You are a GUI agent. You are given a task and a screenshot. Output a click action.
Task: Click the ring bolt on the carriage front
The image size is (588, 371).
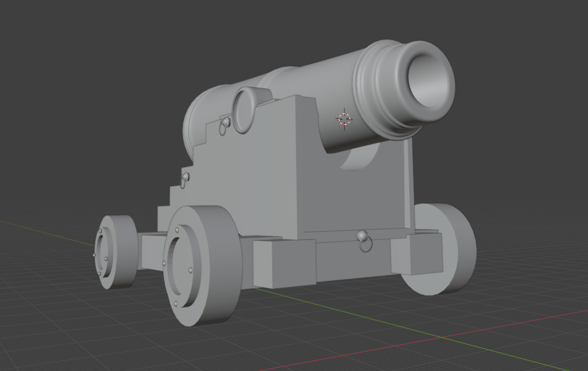[x=364, y=240]
